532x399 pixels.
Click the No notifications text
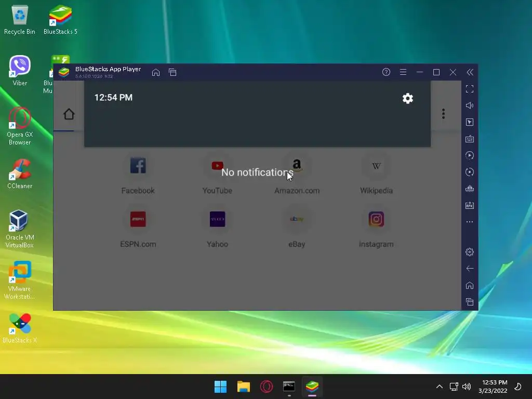[257, 172]
